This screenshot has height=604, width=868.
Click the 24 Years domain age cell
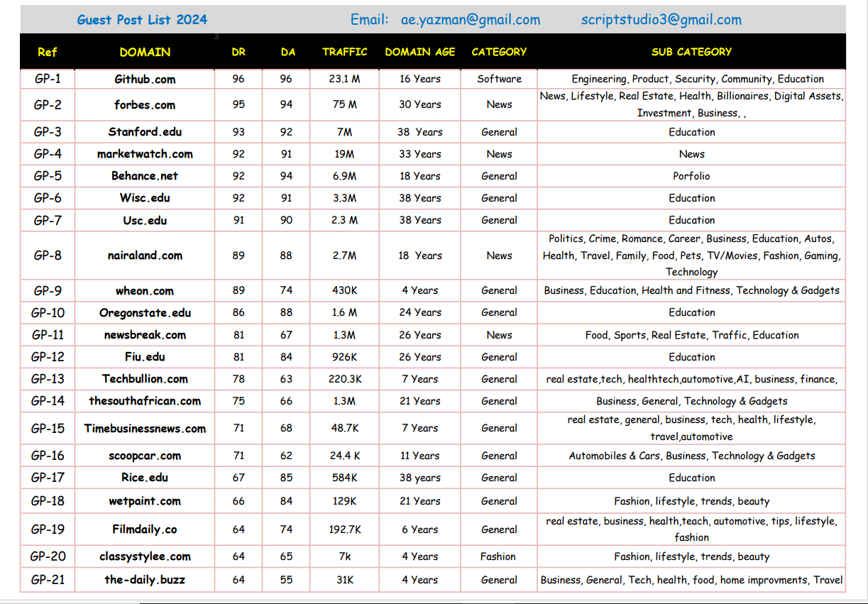tap(420, 312)
